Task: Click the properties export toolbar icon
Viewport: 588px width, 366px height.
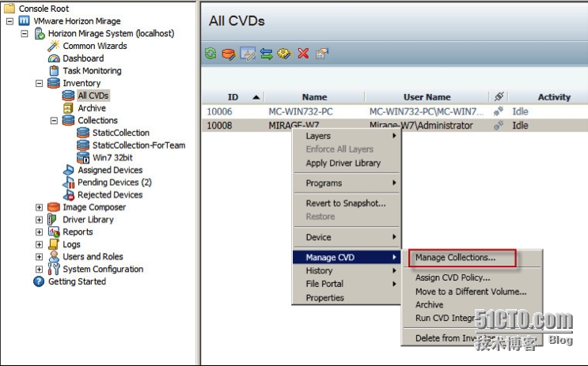Action: coord(322,54)
